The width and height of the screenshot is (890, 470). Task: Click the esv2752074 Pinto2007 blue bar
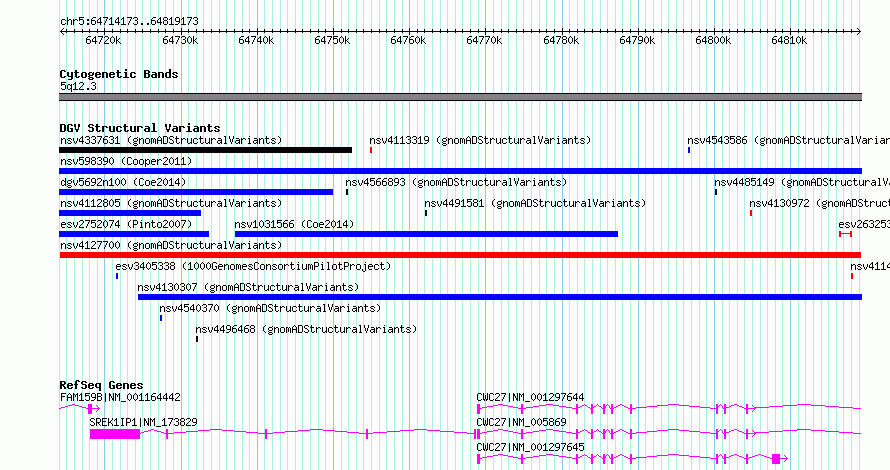[x=134, y=234]
